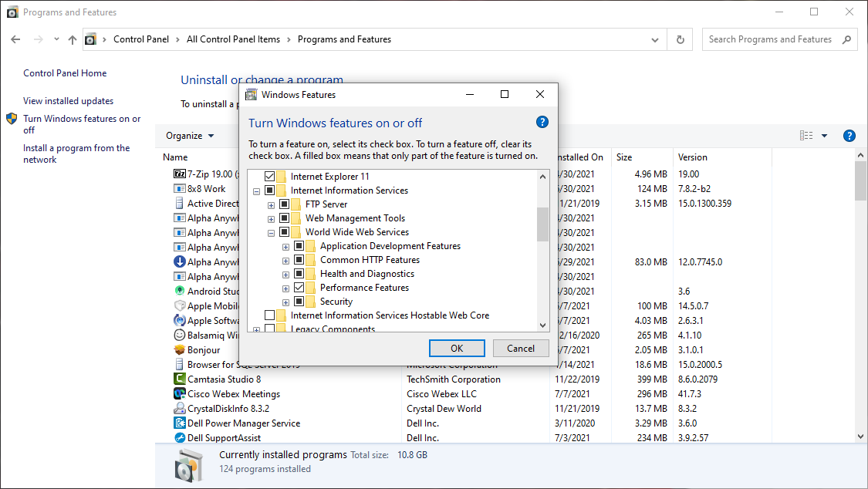Collapse the Internet Information Services node
This screenshot has height=489, width=868.
pos(256,191)
